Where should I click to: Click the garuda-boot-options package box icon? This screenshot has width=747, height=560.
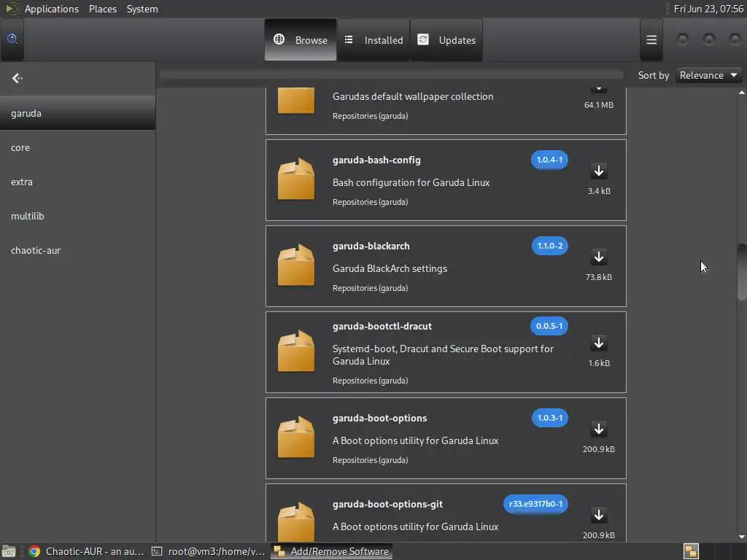pos(296,437)
